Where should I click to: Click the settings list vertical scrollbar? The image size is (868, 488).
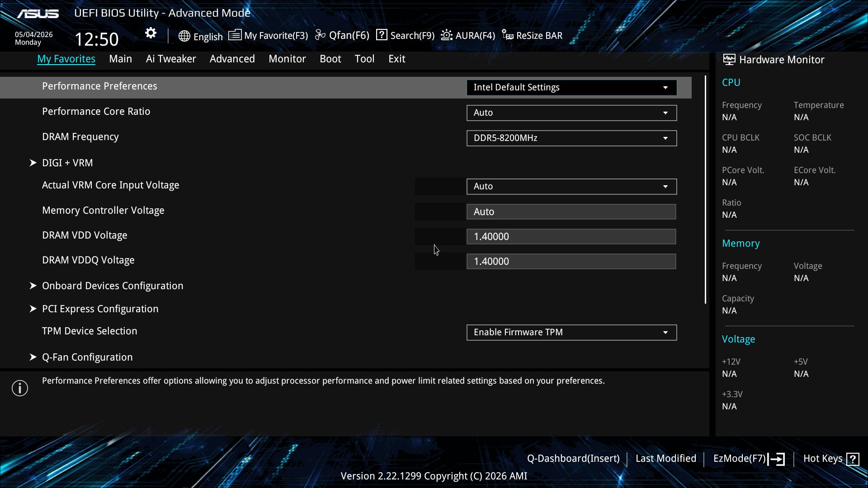coord(705,190)
